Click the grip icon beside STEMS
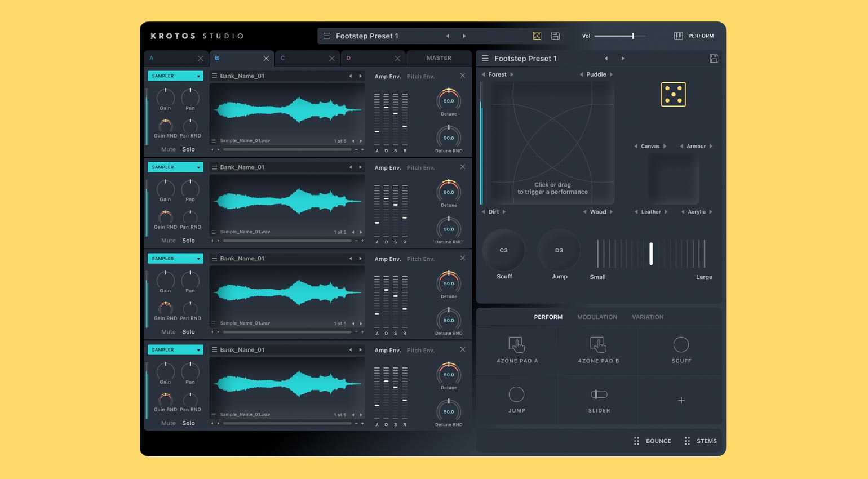868x479 pixels. click(x=687, y=441)
